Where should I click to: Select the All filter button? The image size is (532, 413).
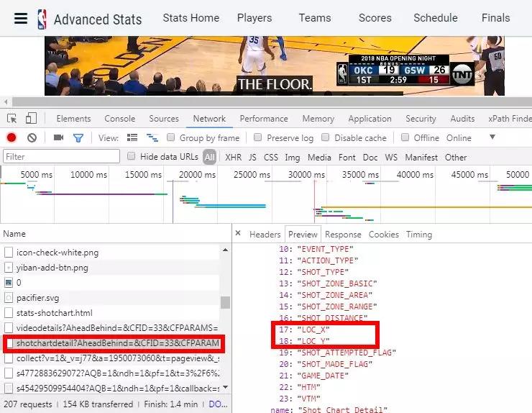coord(209,157)
